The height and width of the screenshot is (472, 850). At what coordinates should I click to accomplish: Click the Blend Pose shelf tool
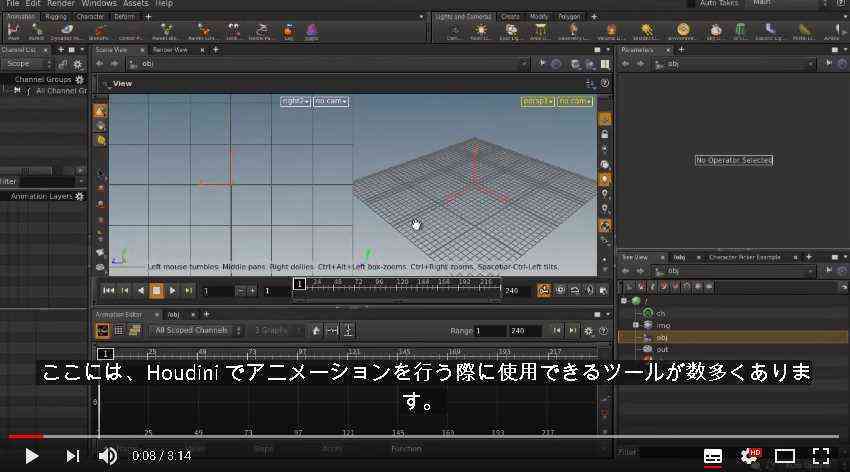(x=37, y=31)
